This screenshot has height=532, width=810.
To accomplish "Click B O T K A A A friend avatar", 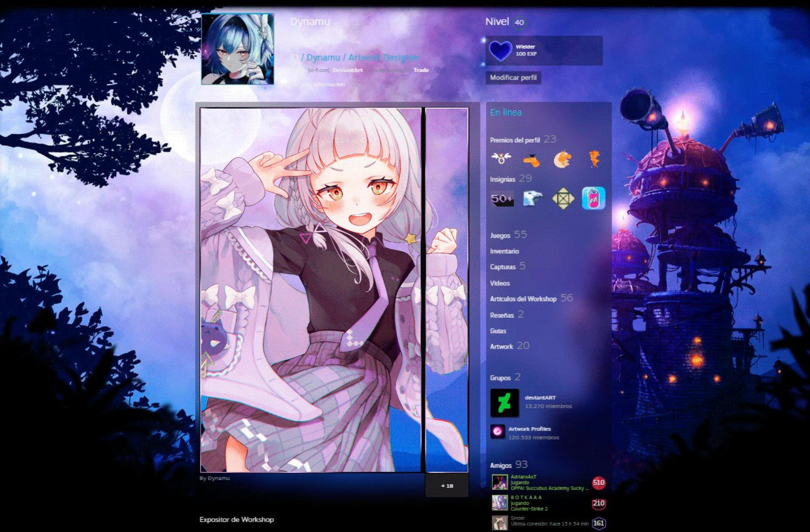I will pos(499,503).
